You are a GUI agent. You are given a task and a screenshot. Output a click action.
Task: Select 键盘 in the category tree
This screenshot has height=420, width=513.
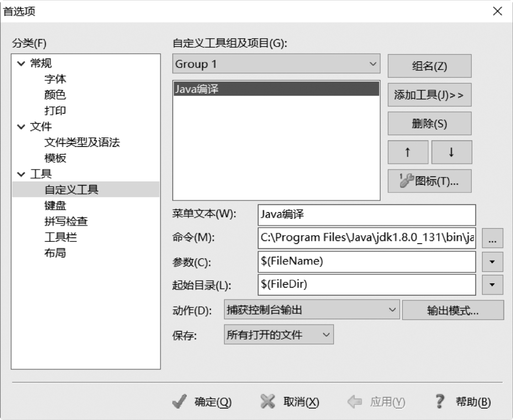(x=55, y=206)
